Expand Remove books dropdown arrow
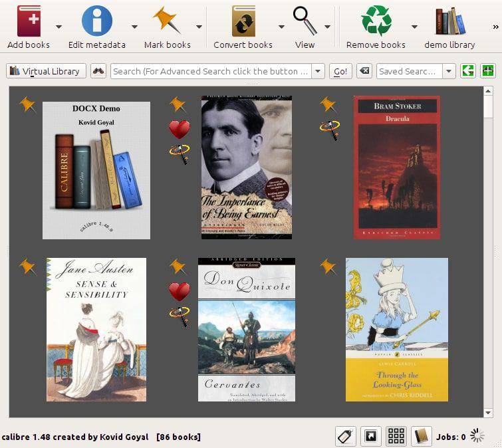The height and width of the screenshot is (448, 502). (x=415, y=27)
